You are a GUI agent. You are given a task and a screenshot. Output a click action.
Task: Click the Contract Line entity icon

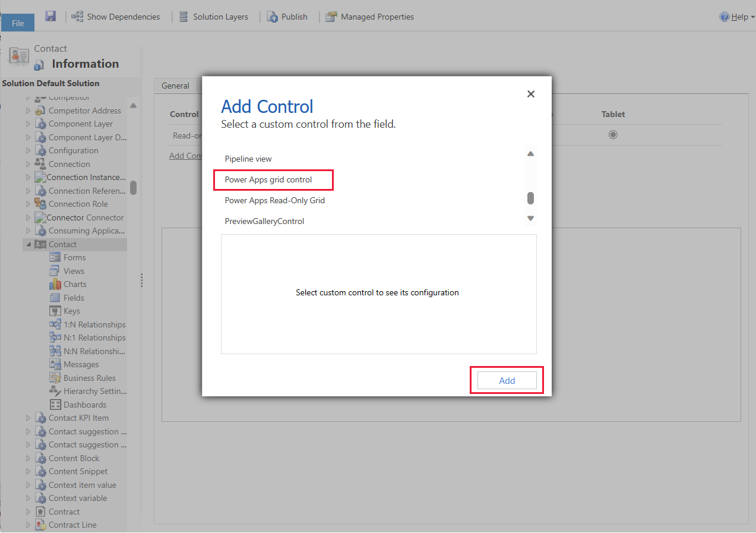point(40,525)
